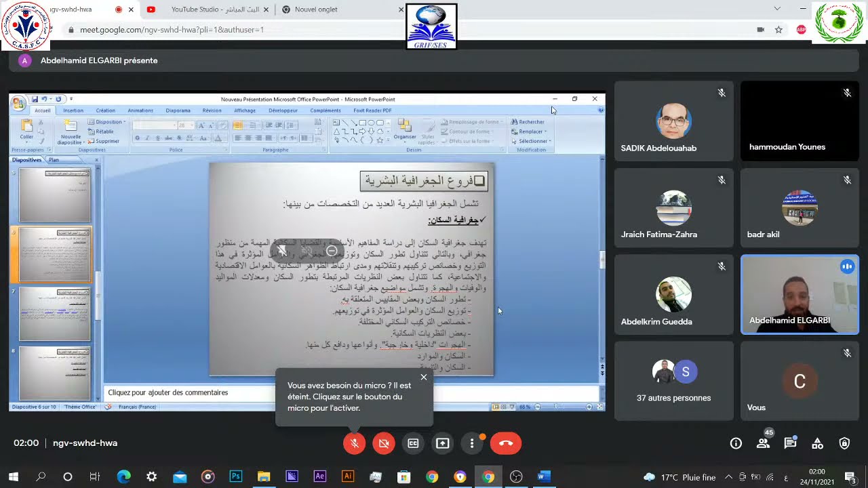868x488 pixels.
Task: Open the Styles rapides gallery
Action: coord(427,132)
